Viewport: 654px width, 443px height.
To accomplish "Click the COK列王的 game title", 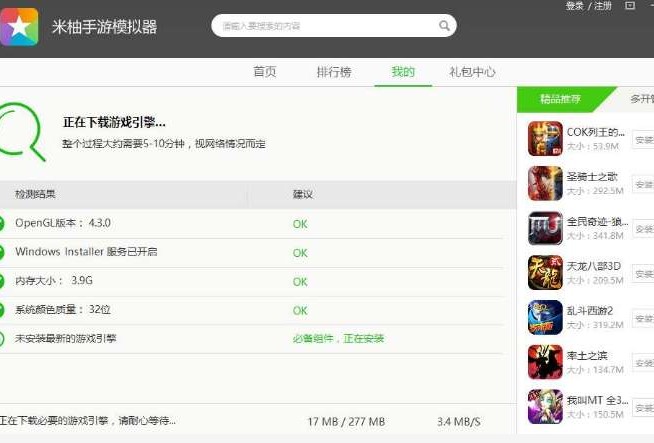I will 596,132.
